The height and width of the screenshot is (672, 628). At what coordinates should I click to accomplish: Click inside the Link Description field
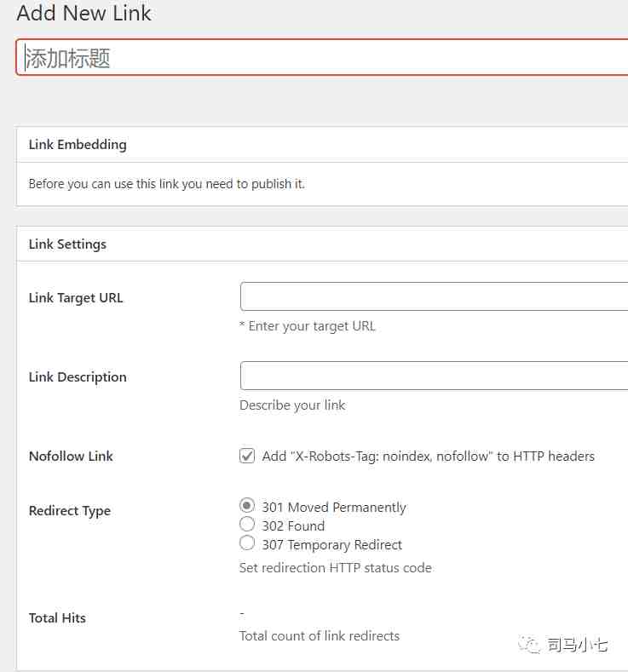coord(435,376)
